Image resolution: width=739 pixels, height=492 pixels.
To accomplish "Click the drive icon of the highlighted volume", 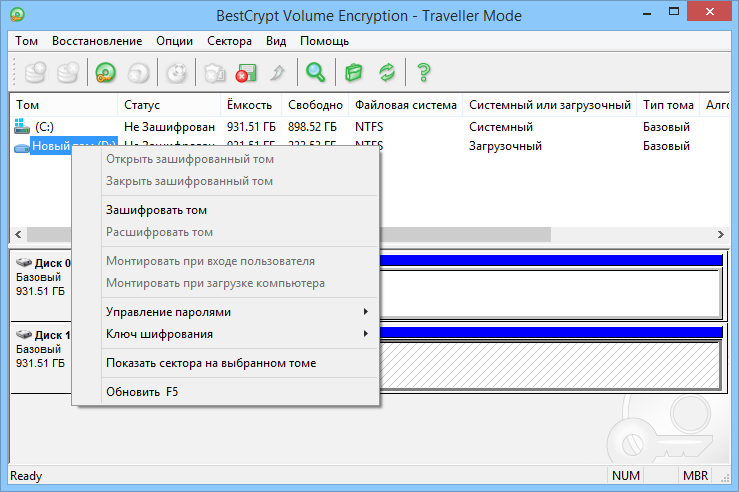I will click(22, 148).
